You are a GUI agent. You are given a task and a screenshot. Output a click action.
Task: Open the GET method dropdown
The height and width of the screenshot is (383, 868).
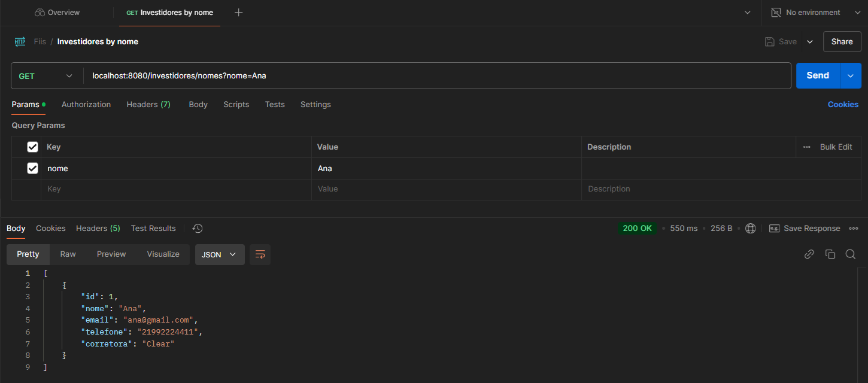tap(46, 76)
